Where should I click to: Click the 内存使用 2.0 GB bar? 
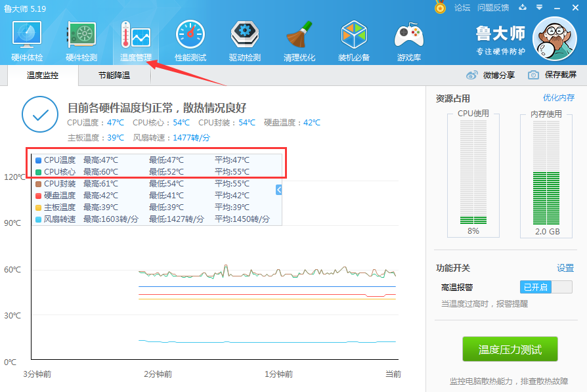tap(546, 173)
